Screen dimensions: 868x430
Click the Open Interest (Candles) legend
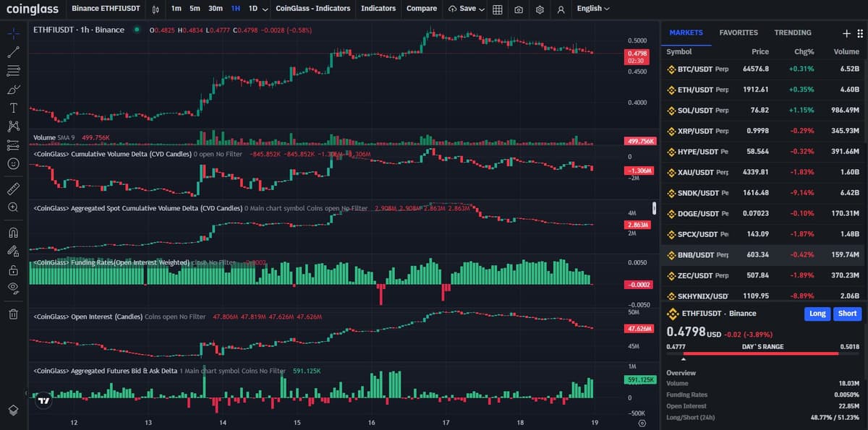[x=120, y=317]
